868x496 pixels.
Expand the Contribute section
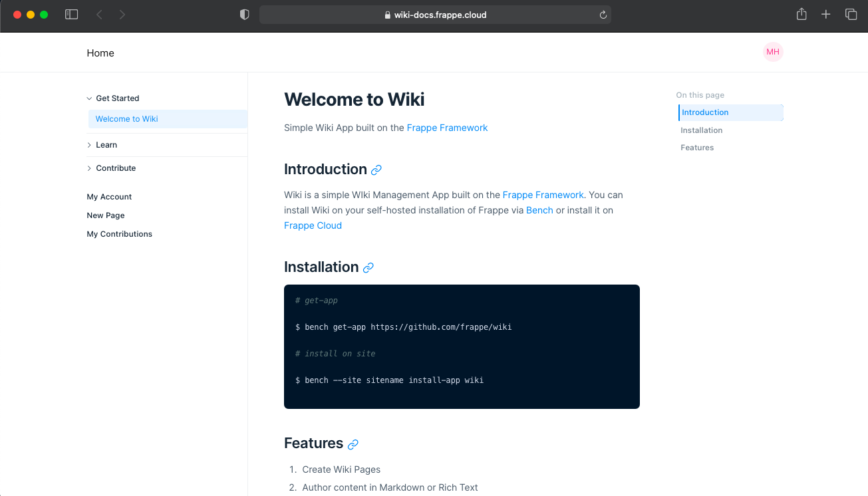[111, 168]
